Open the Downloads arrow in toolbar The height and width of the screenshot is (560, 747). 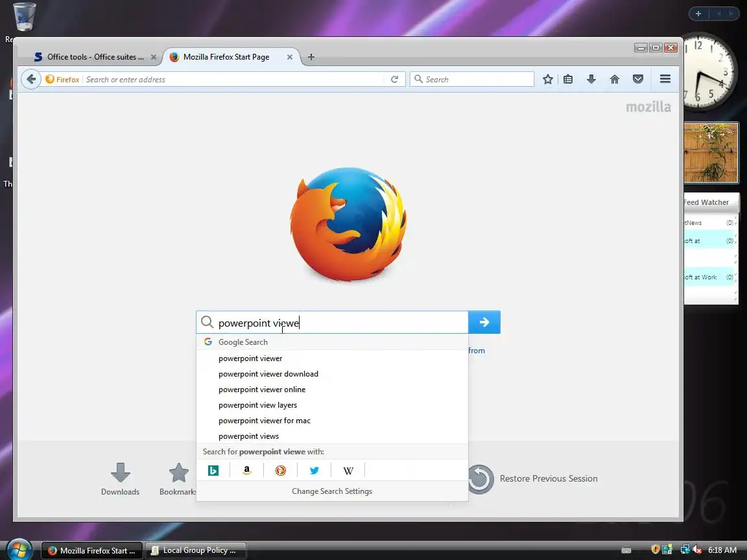pos(591,79)
